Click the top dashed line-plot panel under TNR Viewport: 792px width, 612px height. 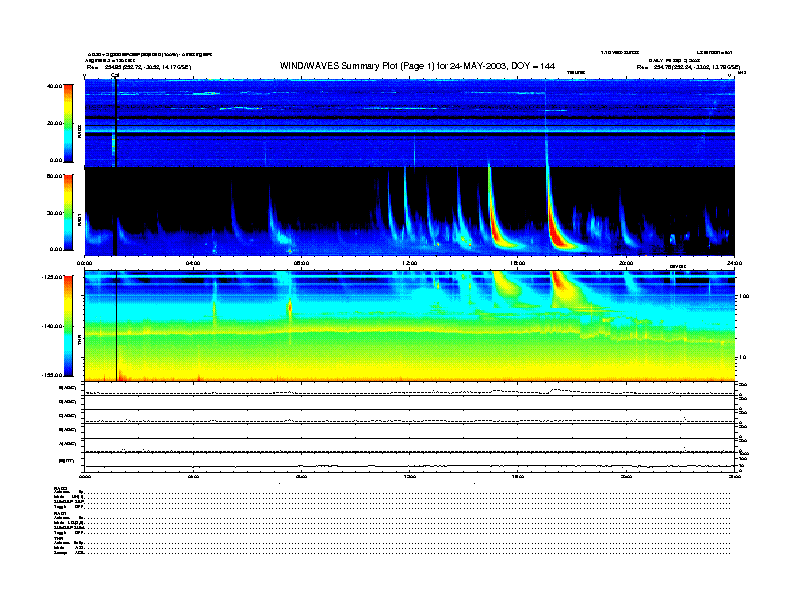click(409, 389)
